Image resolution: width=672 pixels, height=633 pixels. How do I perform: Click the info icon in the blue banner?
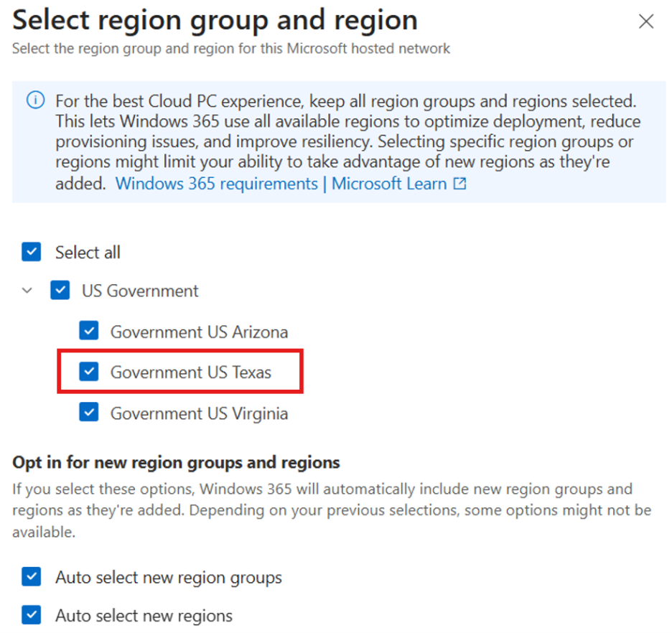pos(36,100)
